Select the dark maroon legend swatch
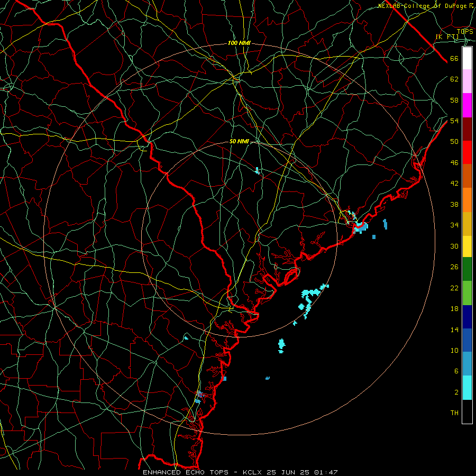 (467, 129)
